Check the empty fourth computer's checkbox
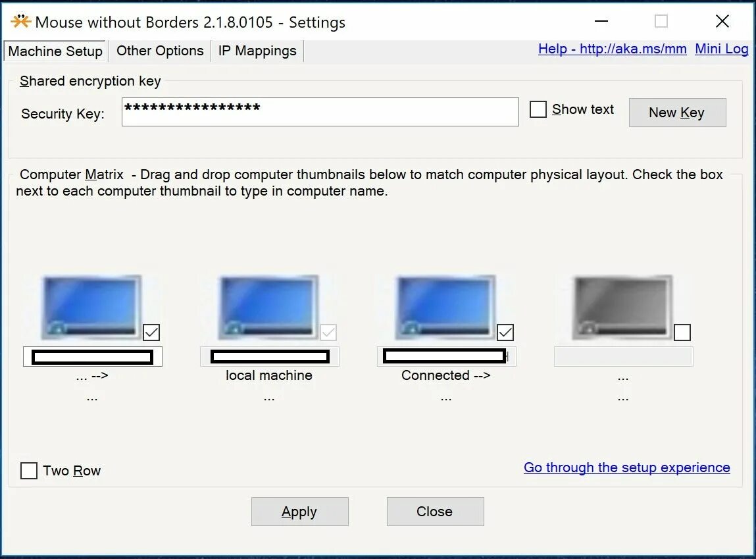Viewport: 756px width, 559px height. [x=682, y=333]
